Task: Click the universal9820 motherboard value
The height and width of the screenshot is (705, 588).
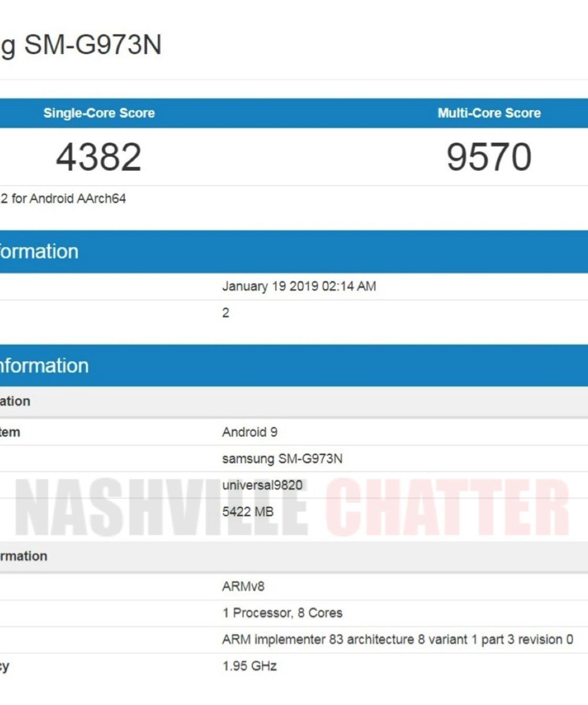Action: [x=262, y=485]
